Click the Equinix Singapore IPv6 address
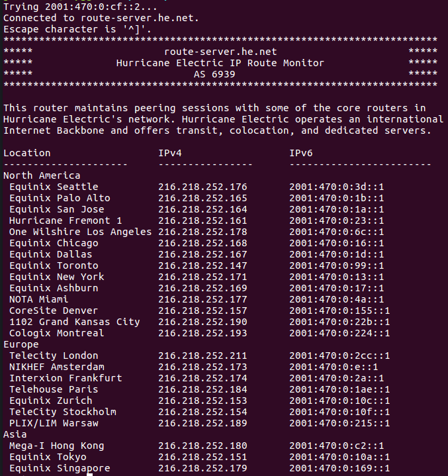 pyautogui.click(x=339, y=468)
